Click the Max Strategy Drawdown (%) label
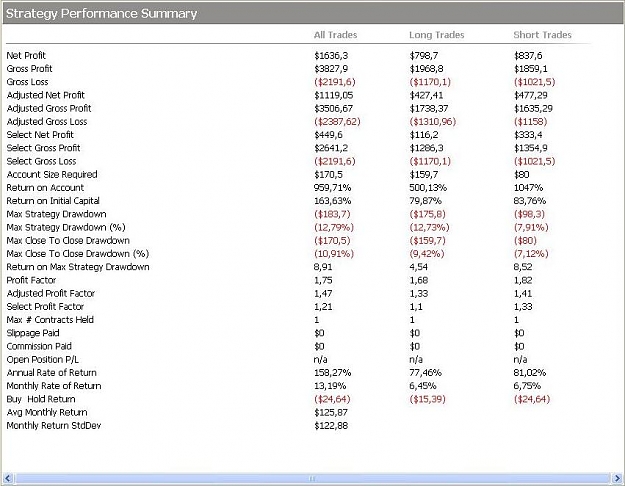The width and height of the screenshot is (625, 486). [x=66, y=227]
